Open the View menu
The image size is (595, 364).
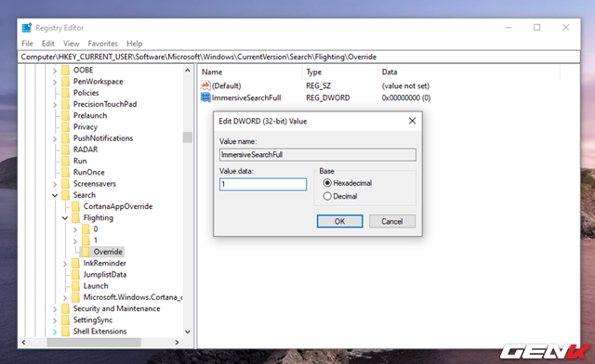(71, 44)
